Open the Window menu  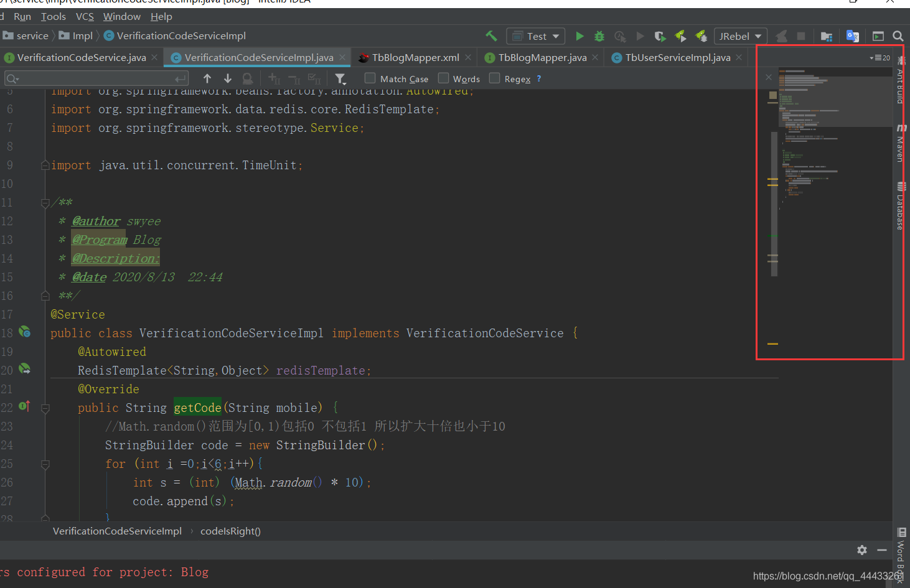pos(122,16)
